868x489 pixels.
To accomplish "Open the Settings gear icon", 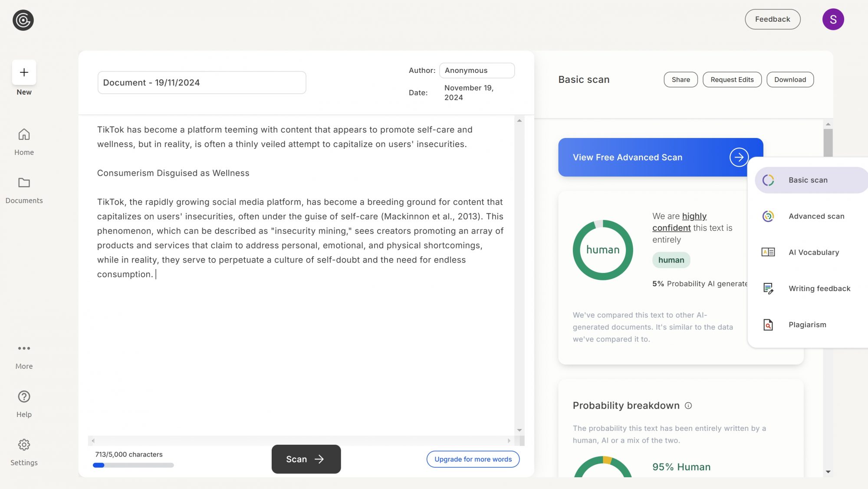I will 24,445.
